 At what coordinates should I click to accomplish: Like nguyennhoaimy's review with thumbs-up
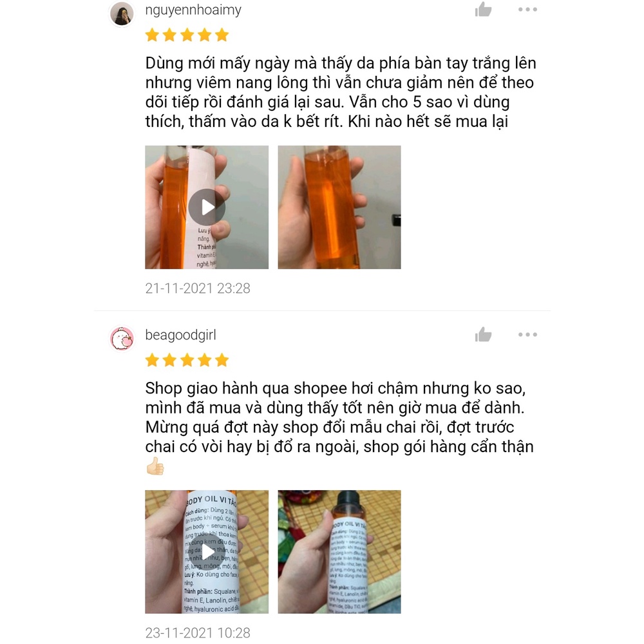[484, 10]
